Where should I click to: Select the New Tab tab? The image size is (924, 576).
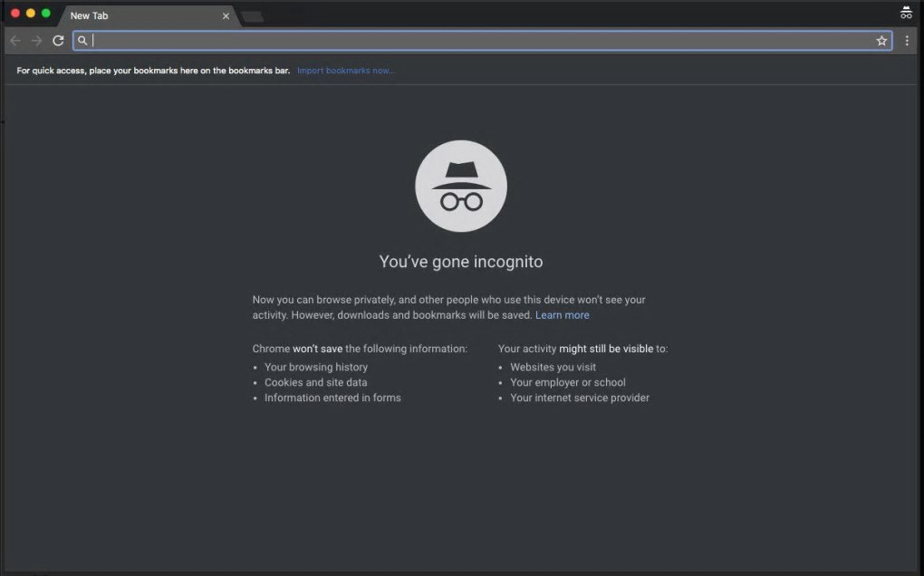pyautogui.click(x=148, y=16)
